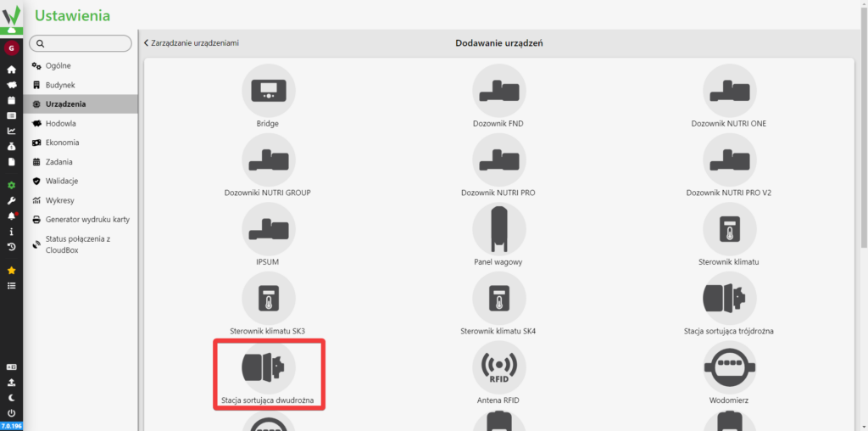Click the language translate icon in sidebar
The width and height of the screenshot is (868, 431).
coord(11,367)
